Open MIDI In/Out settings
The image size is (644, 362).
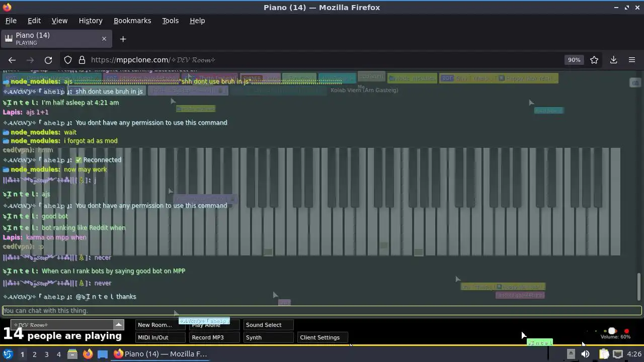[x=160, y=337]
